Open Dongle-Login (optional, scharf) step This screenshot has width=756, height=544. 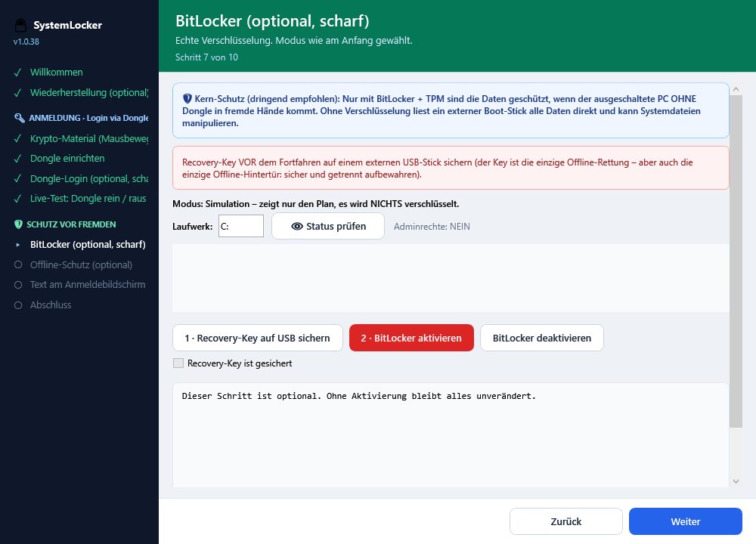pyautogui.click(x=89, y=179)
